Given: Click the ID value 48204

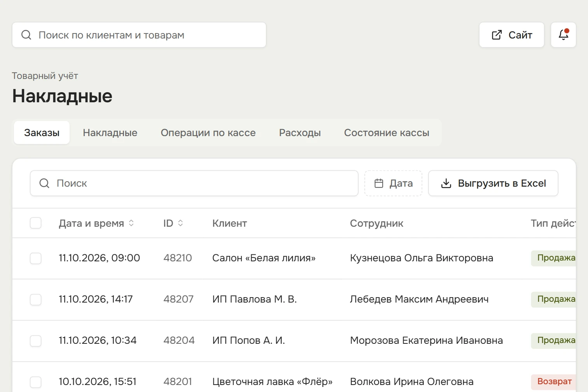Looking at the screenshot, I should [179, 341].
